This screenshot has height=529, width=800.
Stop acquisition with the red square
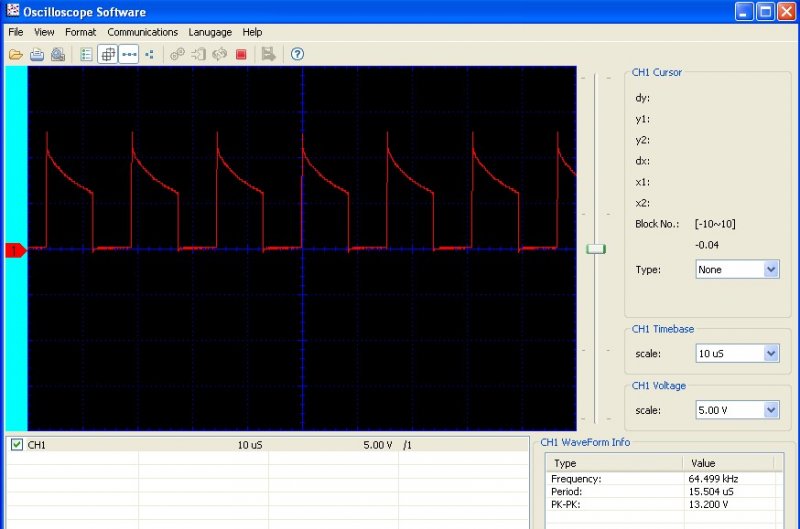[241, 54]
